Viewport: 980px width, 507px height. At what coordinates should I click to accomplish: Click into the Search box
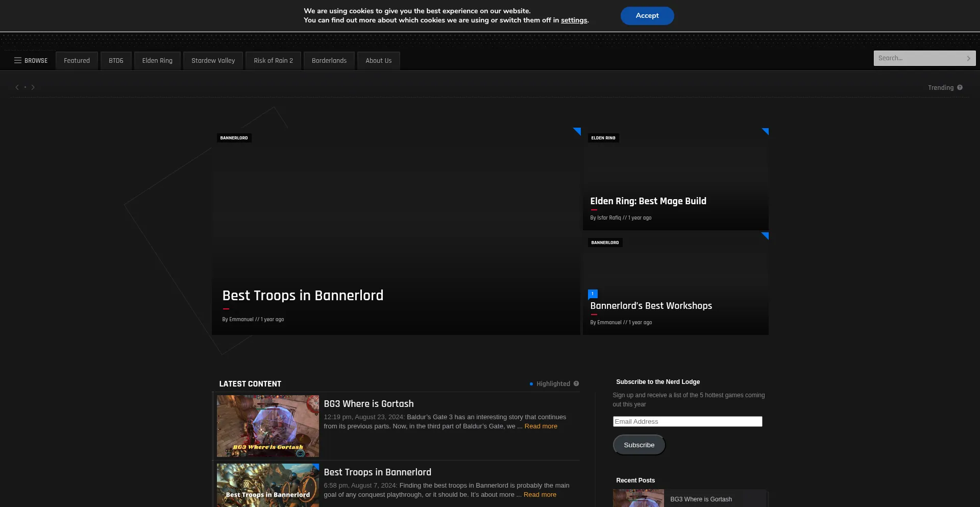coord(919,58)
